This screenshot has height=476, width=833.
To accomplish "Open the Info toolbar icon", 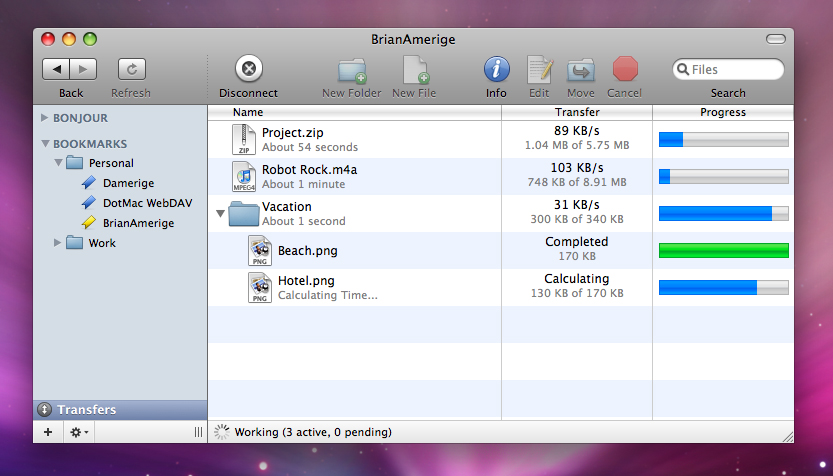I will 497,69.
